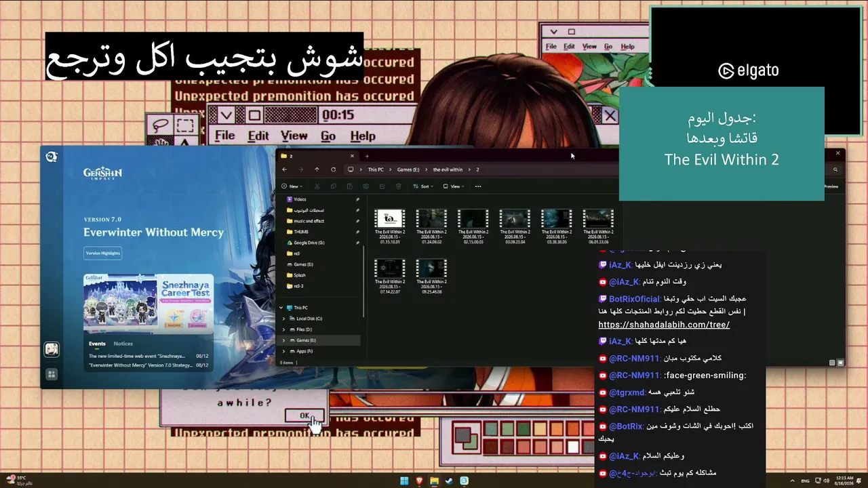Expand Games (E:) drive in This PC tree
Screen dimensions: 868x488
(x=284, y=340)
